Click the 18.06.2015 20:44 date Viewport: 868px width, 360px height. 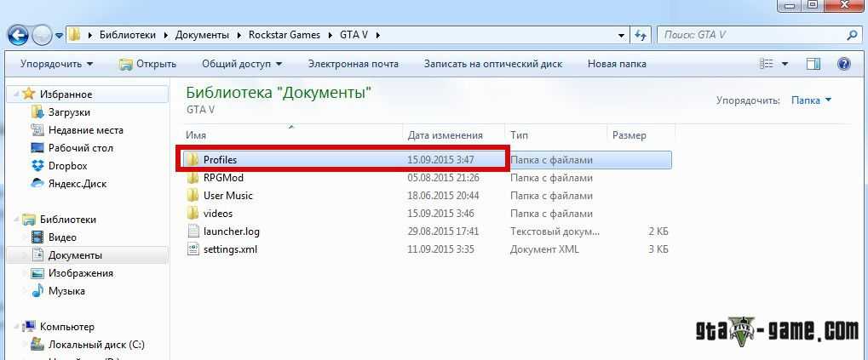pyautogui.click(x=444, y=195)
